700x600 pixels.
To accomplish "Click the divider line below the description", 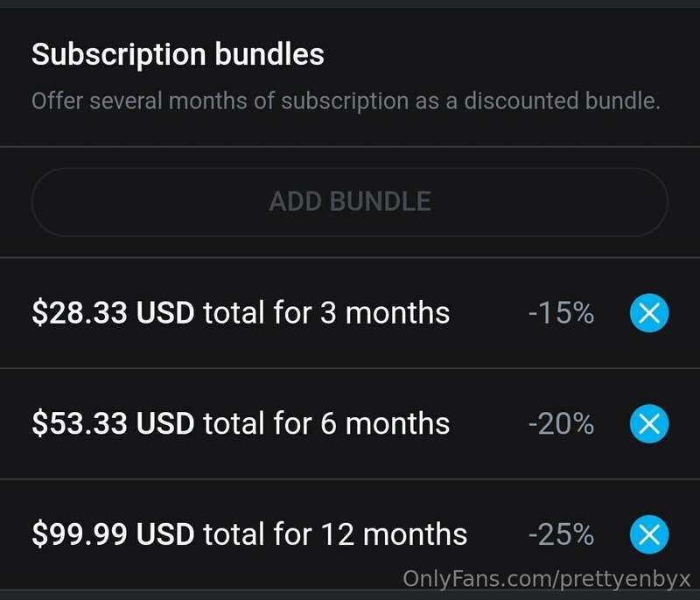I will pyautogui.click(x=350, y=146).
